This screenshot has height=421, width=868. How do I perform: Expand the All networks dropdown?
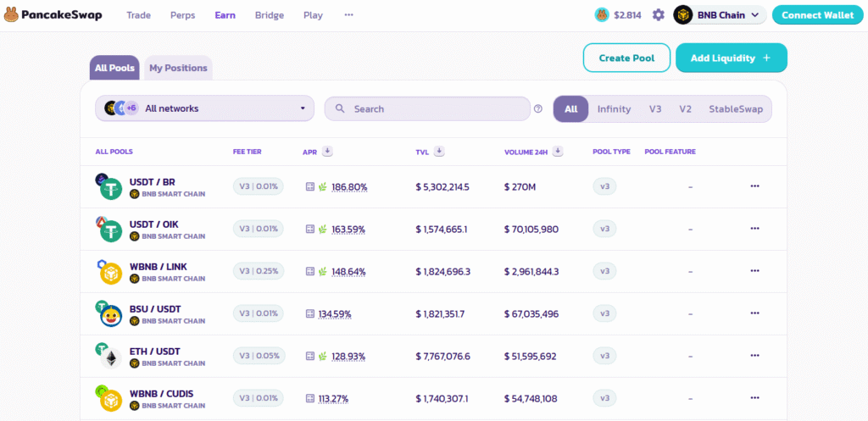(204, 108)
